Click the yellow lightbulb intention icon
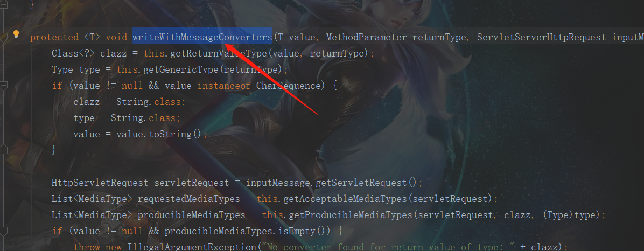The width and height of the screenshot is (644, 251). 16,34
